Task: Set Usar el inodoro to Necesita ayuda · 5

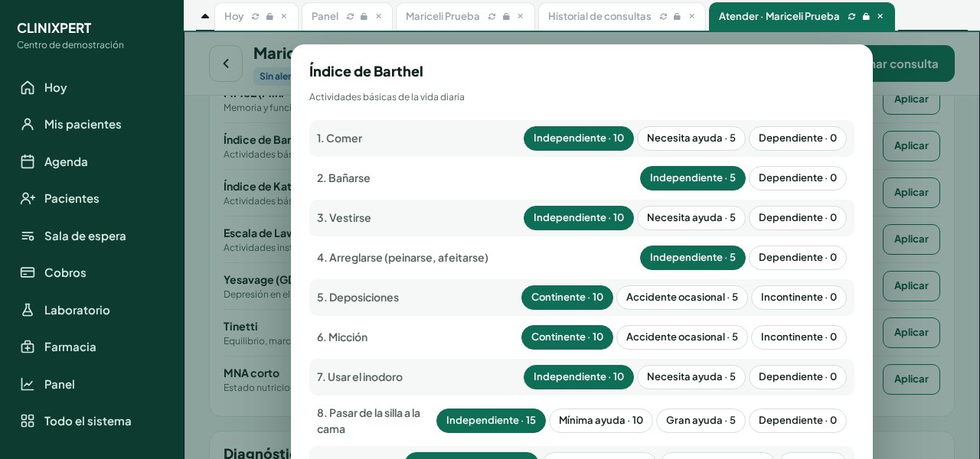Action: [691, 377]
